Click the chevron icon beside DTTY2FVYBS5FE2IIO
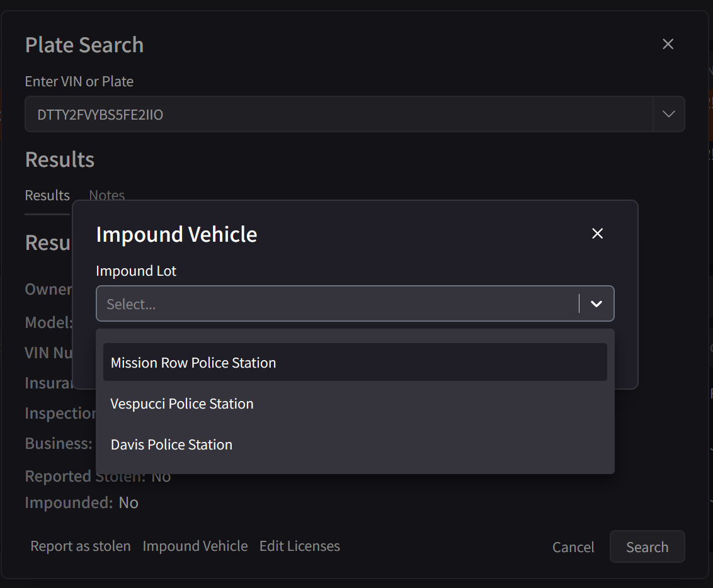Viewport: 713px width, 588px height. point(668,114)
